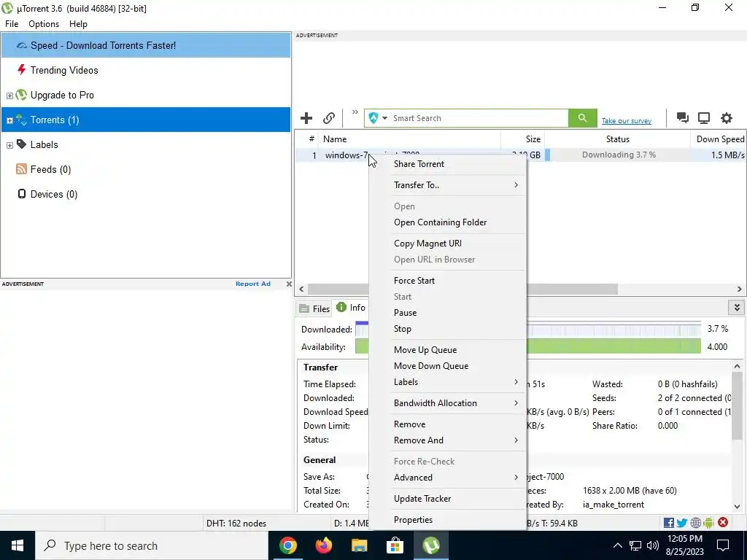Click the red error icon in status bar
The height and width of the screenshot is (560, 747).
pyautogui.click(x=723, y=522)
